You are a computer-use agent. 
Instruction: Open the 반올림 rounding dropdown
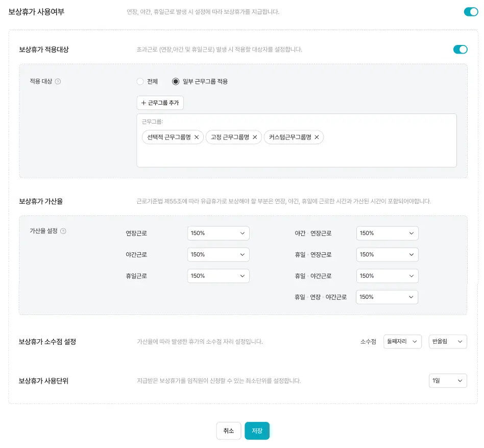point(448,341)
